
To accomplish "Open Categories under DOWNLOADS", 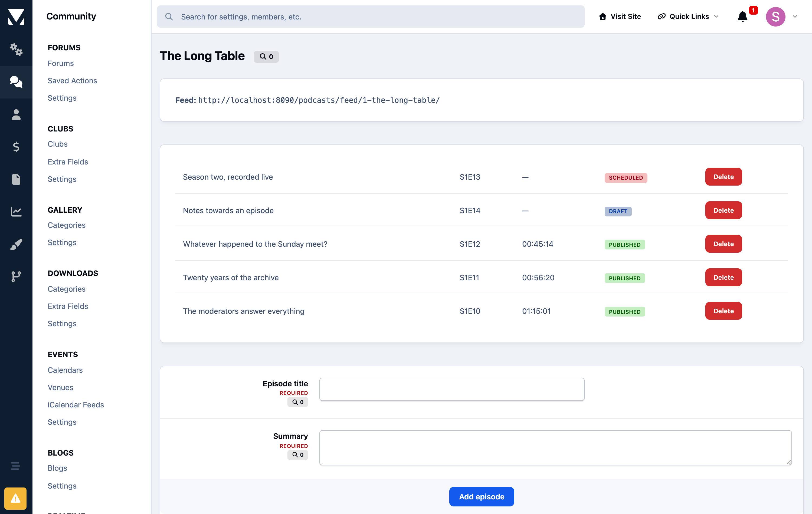I will 66,289.
